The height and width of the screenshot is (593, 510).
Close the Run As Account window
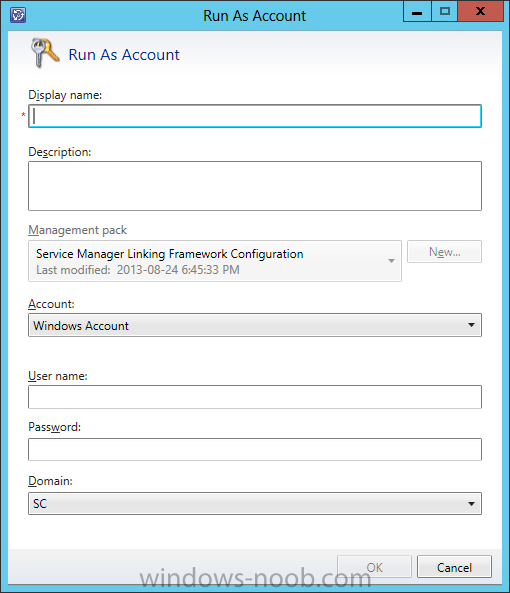[x=480, y=11]
